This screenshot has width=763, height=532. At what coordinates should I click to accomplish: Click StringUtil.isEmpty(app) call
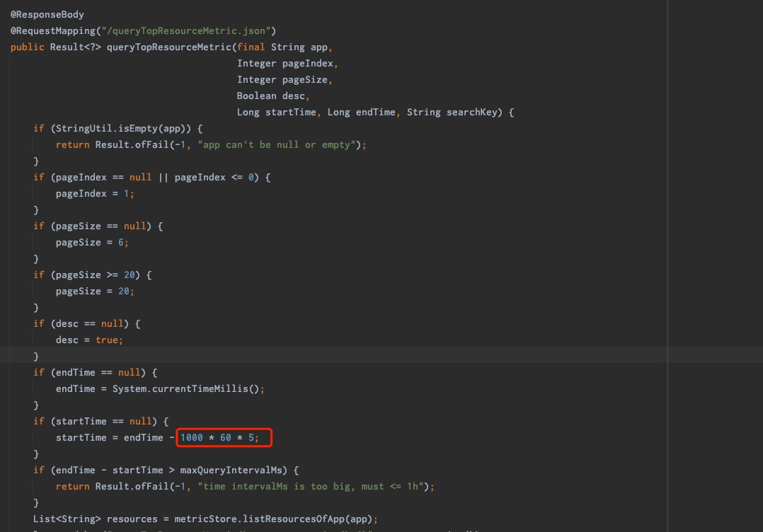pyautogui.click(x=120, y=128)
